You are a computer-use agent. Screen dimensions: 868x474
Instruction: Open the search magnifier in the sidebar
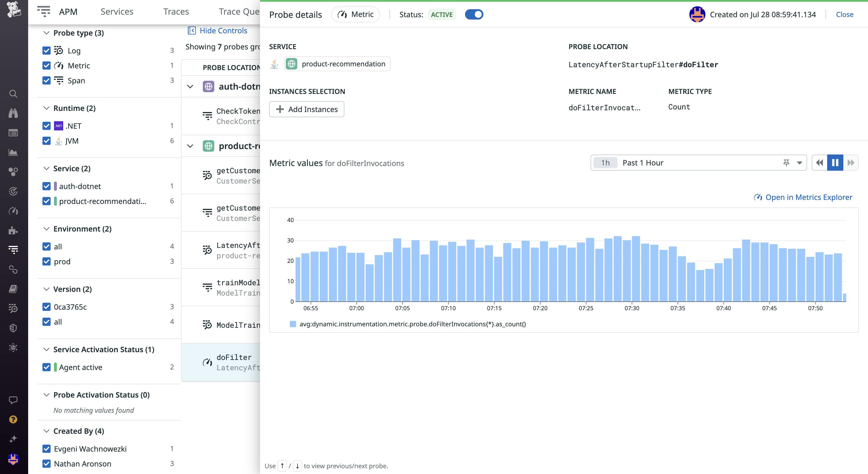13,94
